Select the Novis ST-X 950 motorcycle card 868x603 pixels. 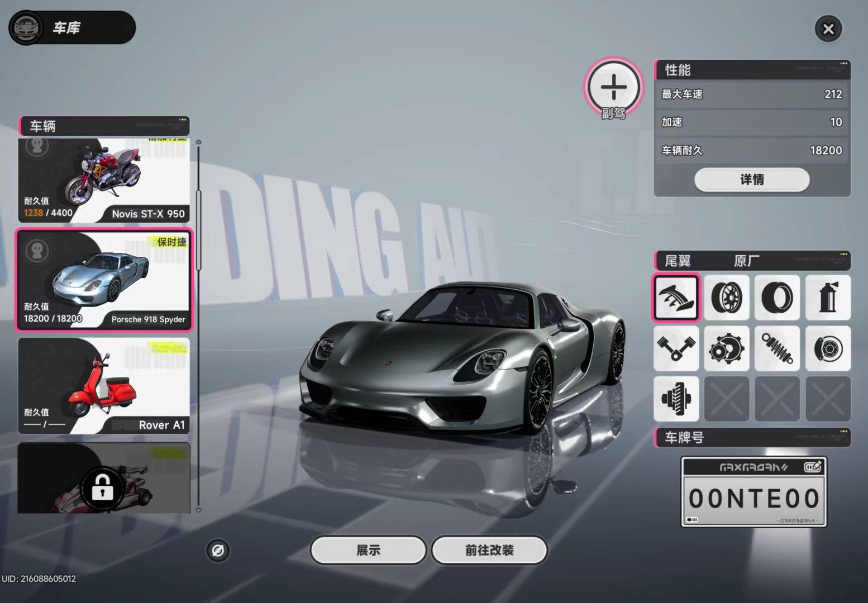tap(104, 180)
